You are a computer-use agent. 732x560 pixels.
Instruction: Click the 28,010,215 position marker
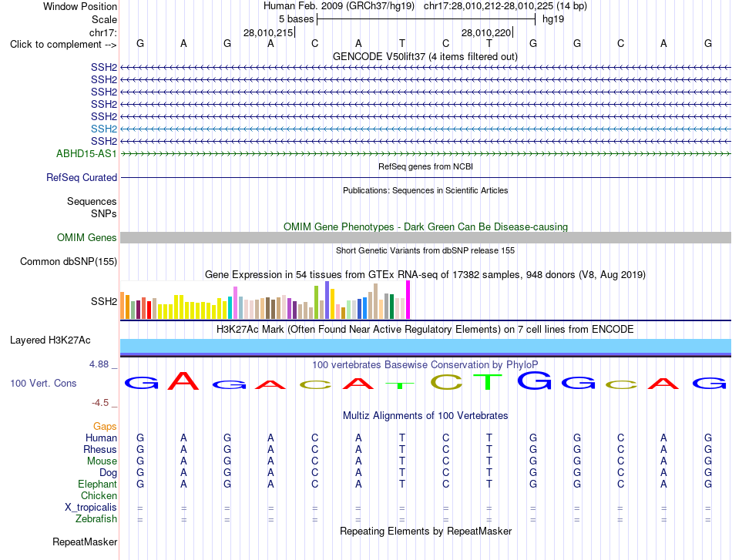click(x=268, y=32)
